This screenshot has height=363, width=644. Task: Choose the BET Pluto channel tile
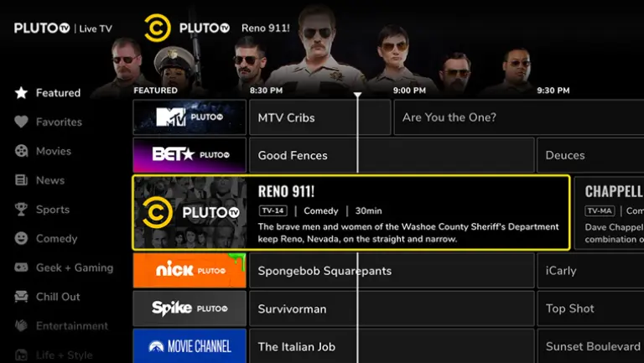click(190, 155)
